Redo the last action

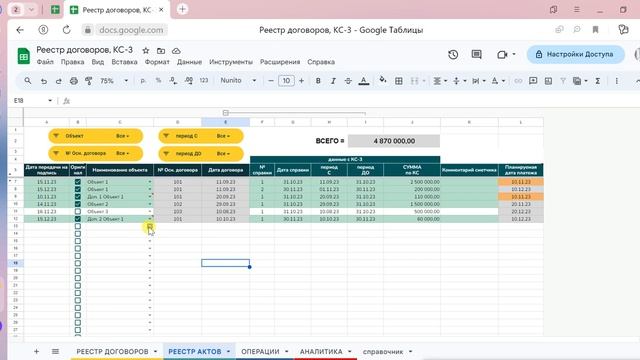(x=58, y=81)
